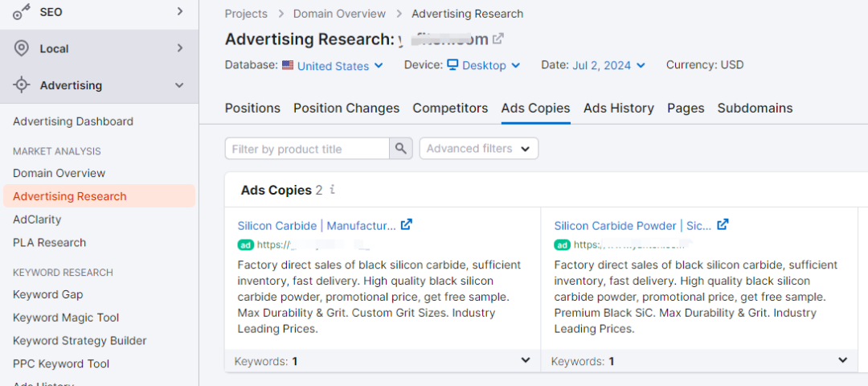Click the Advertising target icon in sidebar
Viewport: 868px width, 386px height.
[22, 85]
